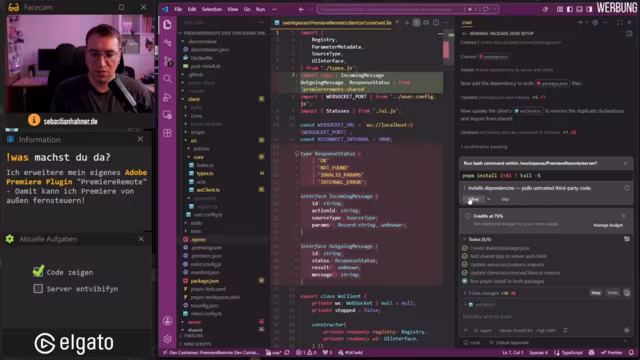This screenshot has height=360, width=640.
Task: Go back with the navigation arrow
Action: (x=301, y=9)
